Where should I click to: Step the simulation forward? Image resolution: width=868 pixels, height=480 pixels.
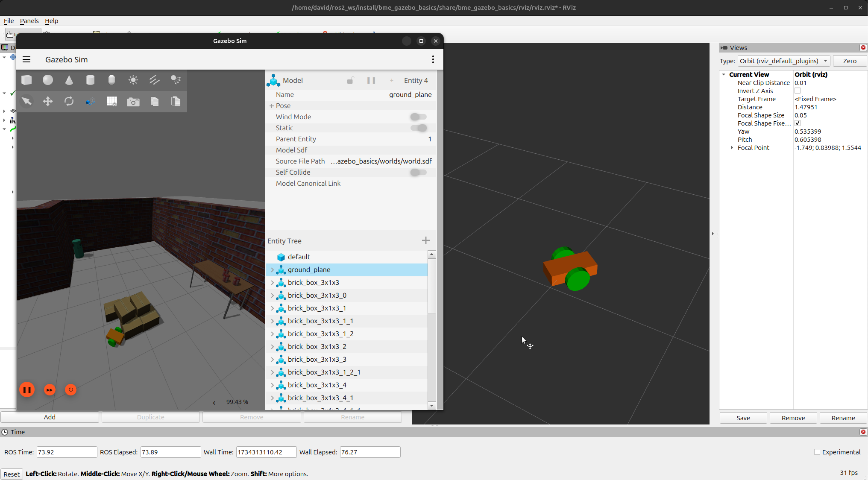point(50,389)
